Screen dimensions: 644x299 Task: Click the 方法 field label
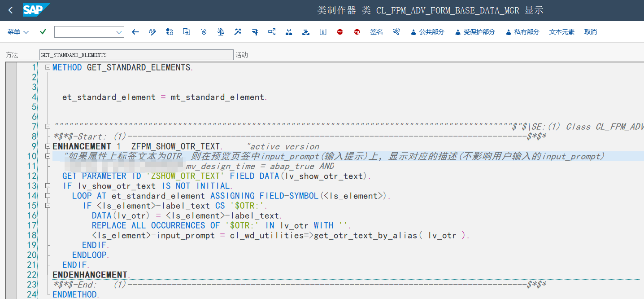(12, 55)
